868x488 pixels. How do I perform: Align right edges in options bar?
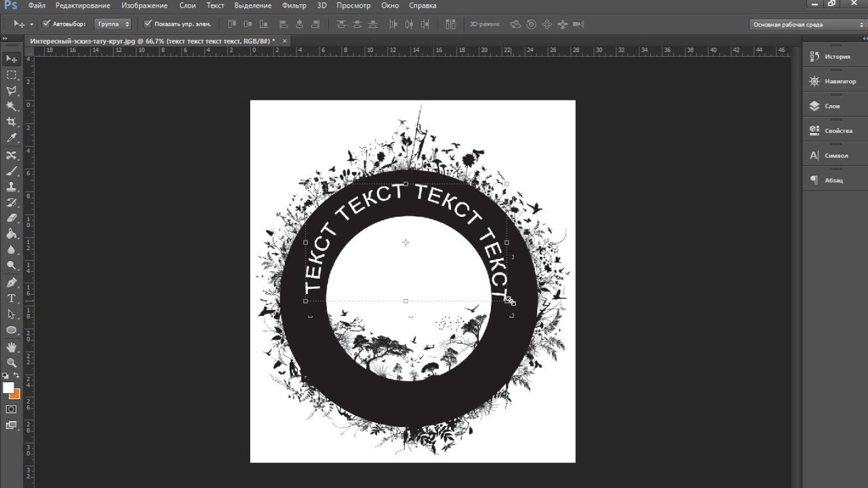317,24
